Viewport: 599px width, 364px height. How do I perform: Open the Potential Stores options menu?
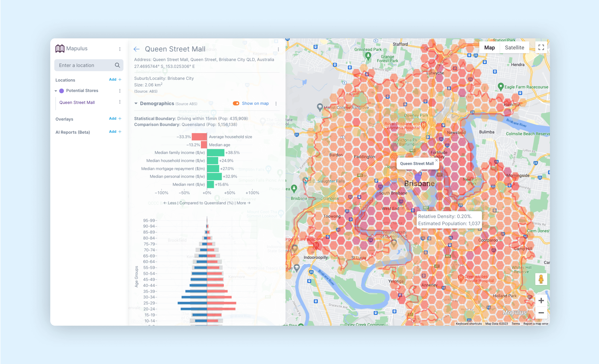(120, 91)
